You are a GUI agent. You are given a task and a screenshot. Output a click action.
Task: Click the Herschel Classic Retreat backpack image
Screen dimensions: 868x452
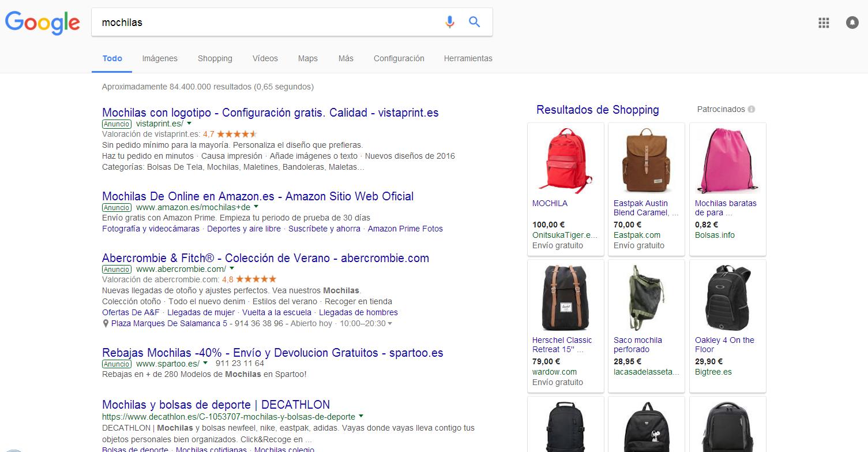tap(565, 298)
